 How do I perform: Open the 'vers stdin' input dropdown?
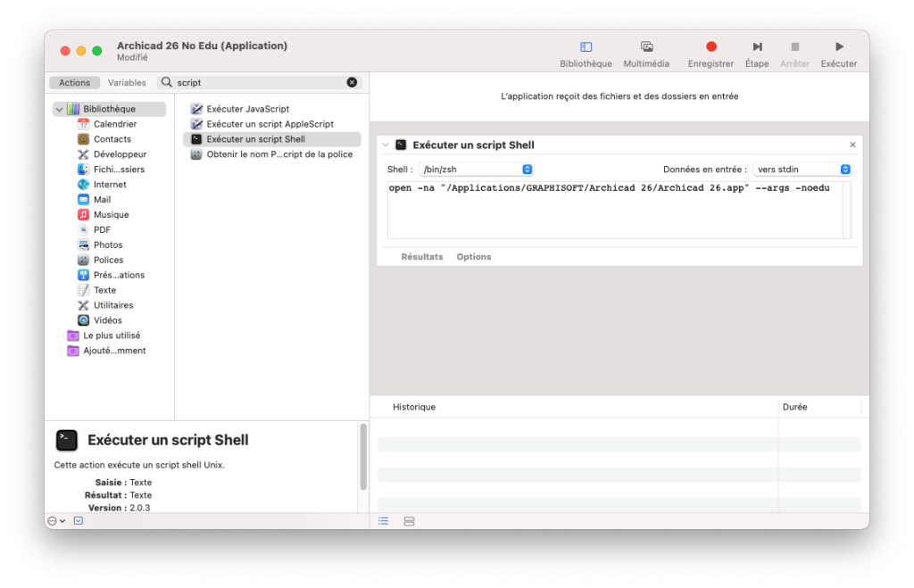pyautogui.click(x=801, y=168)
